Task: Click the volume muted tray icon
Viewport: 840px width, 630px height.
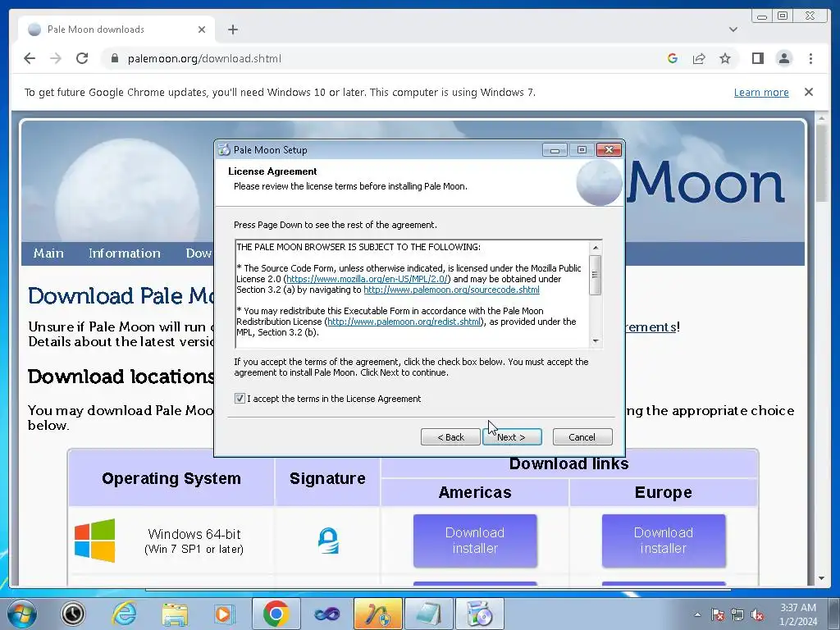Action: (x=757, y=614)
